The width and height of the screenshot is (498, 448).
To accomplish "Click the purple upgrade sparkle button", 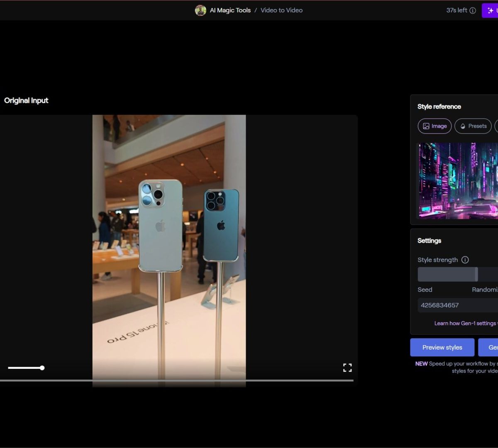I will [490, 10].
